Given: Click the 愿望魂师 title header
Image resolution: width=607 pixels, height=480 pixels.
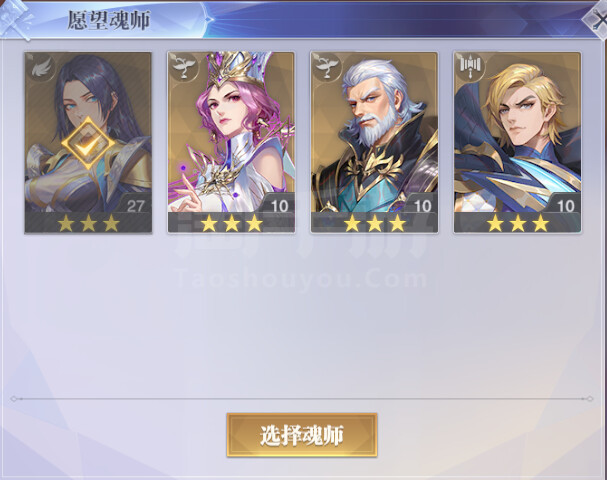Looking at the screenshot, I should pos(109,20).
